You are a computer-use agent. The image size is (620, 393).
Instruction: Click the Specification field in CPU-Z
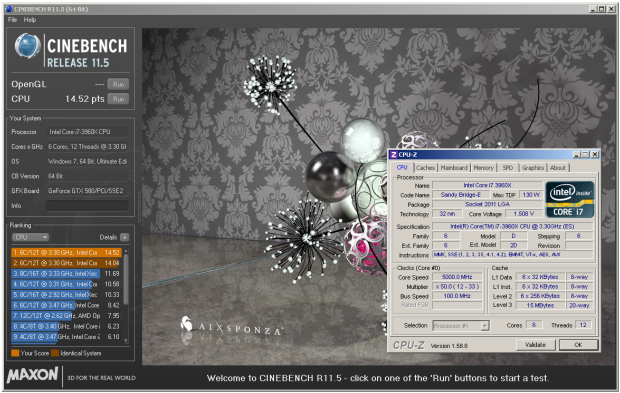coord(512,227)
